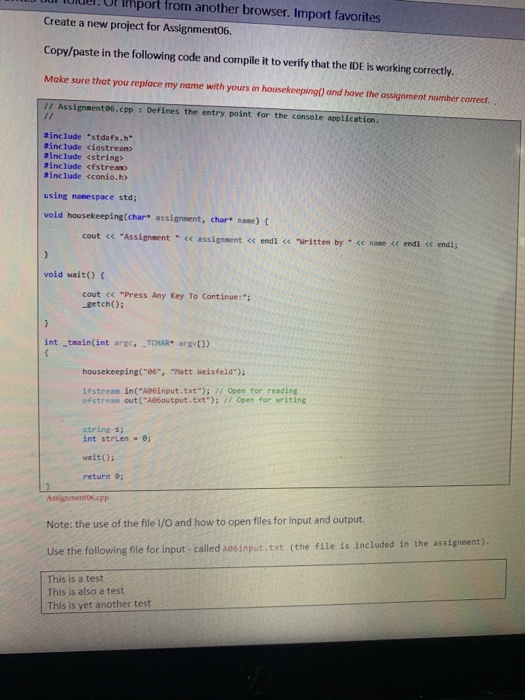Click the 'int _tmain(int argc' line

coord(127,343)
